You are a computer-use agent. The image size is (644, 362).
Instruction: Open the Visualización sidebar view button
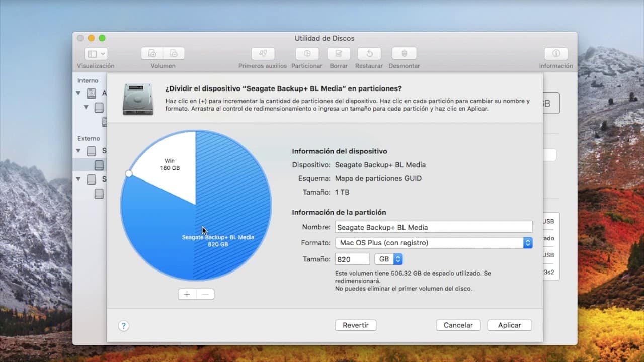(x=96, y=53)
